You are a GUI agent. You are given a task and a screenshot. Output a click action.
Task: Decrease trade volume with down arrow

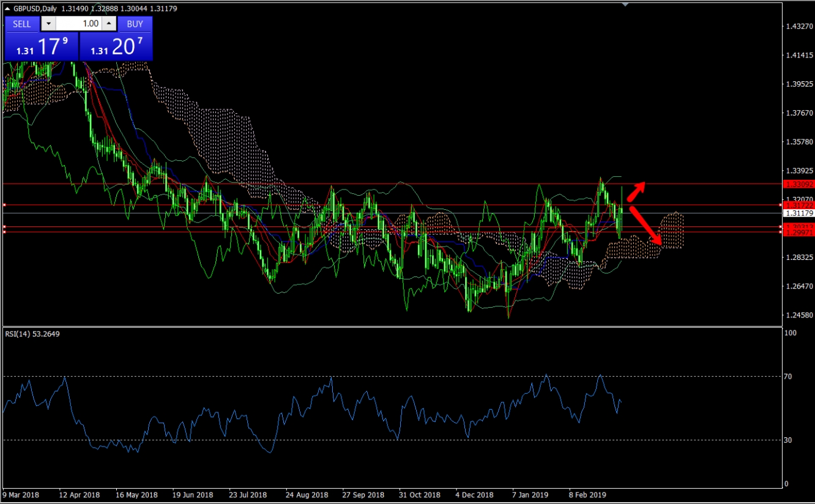(x=48, y=24)
